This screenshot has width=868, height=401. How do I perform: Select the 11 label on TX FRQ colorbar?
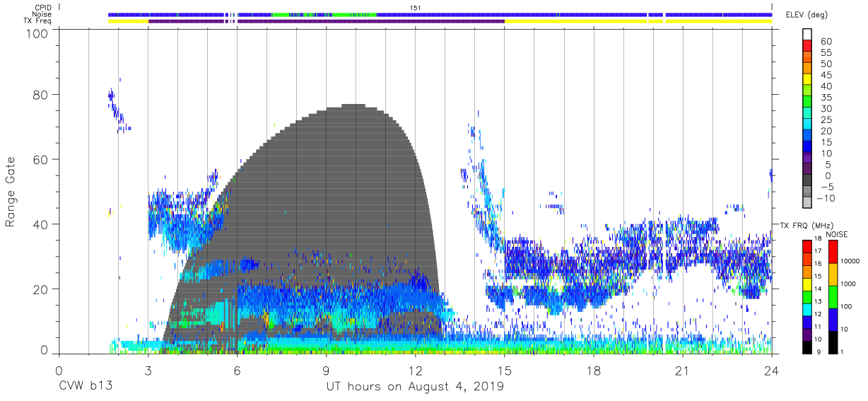[x=819, y=327]
